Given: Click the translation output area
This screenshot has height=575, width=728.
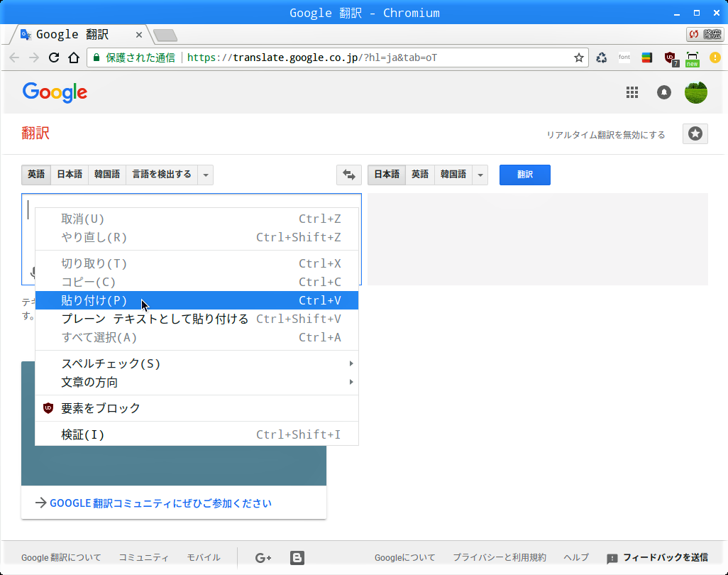Looking at the screenshot, I should pyautogui.click(x=538, y=239).
